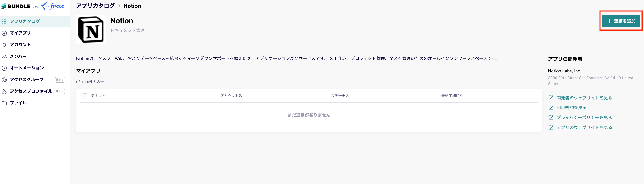Viewport: 644px width, 184px height.
Task: Click the ファイル folder icon
Action: tap(4, 103)
